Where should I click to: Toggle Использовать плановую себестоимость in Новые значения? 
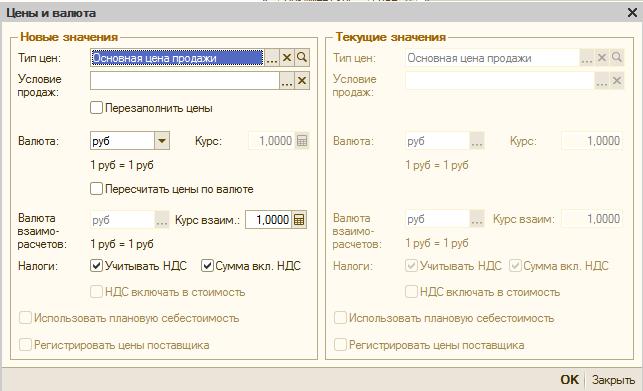(25, 318)
